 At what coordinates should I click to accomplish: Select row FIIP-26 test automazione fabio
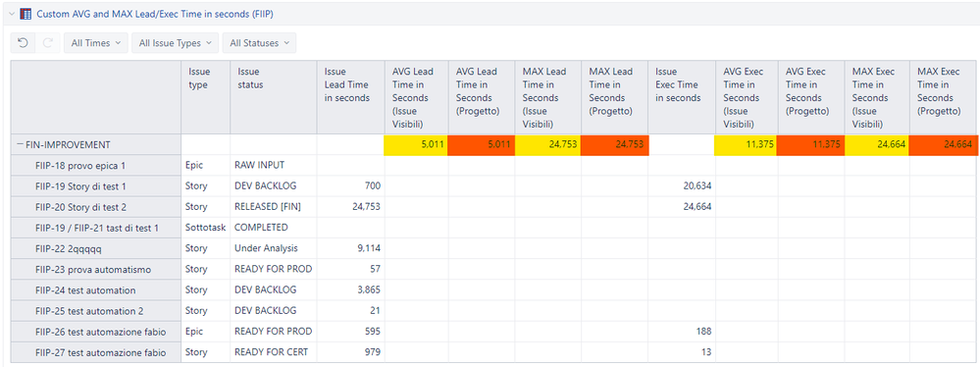[x=96, y=332]
